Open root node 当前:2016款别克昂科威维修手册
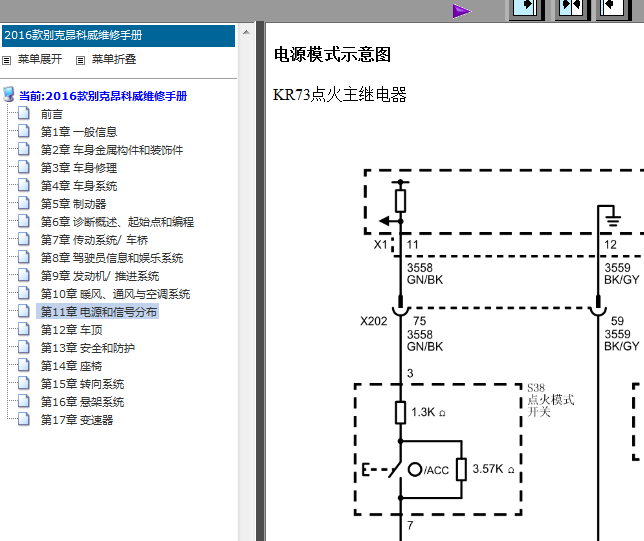The height and width of the screenshot is (541, 644). coord(103,96)
